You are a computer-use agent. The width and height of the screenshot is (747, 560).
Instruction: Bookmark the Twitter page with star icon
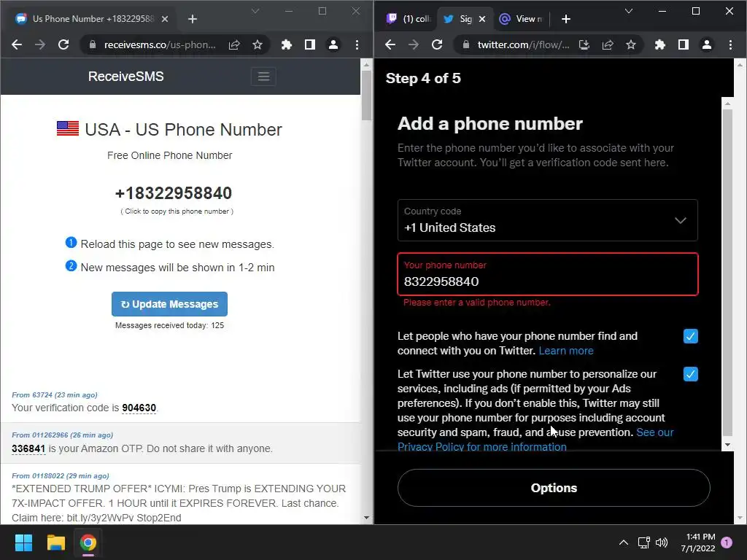[631, 44]
